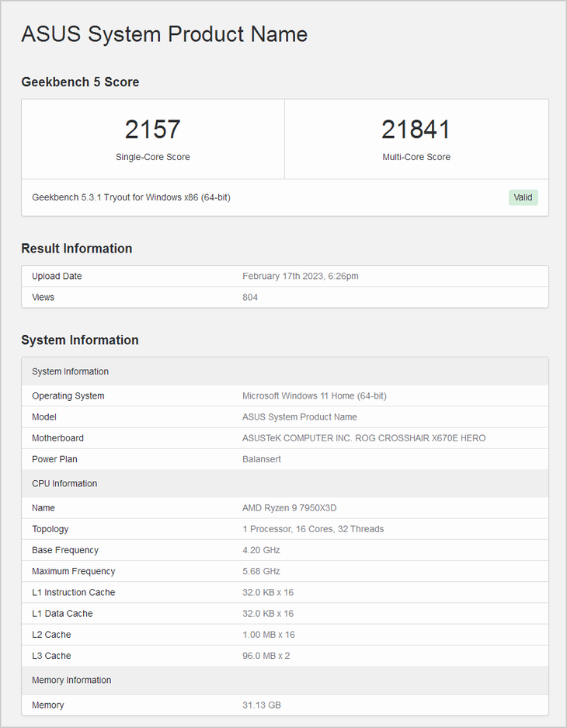Image resolution: width=567 pixels, height=728 pixels.
Task: Click the views count 804
Action: click(249, 297)
